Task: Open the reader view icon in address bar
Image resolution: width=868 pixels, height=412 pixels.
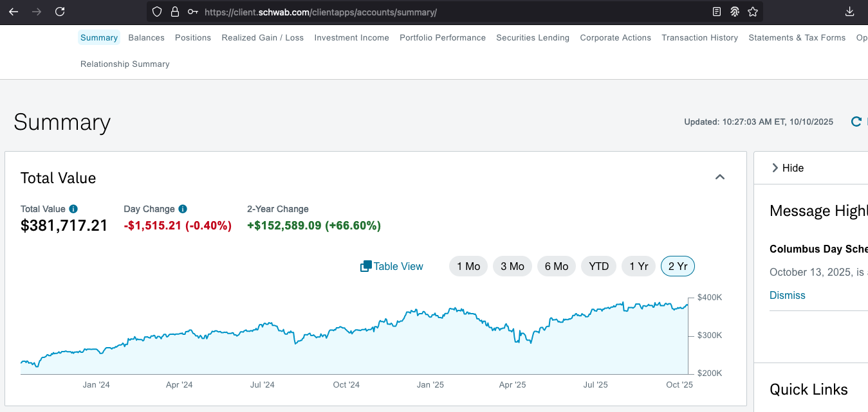Action: [717, 12]
